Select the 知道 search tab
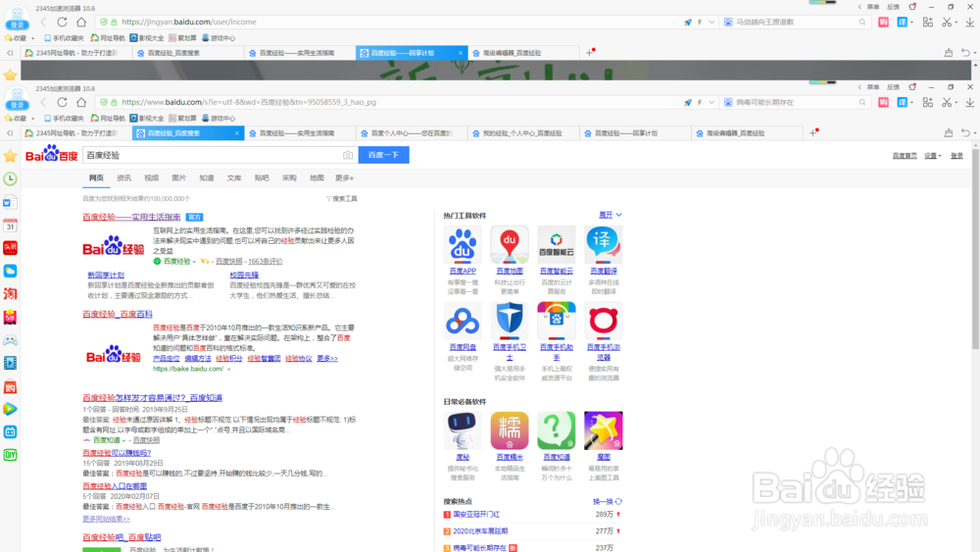 (x=206, y=178)
